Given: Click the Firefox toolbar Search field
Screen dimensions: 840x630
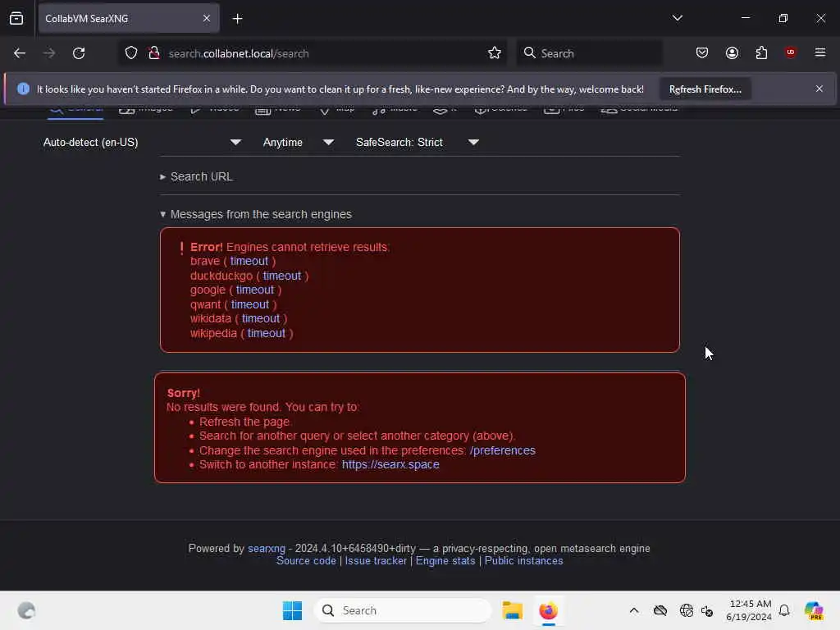Looking at the screenshot, I should (x=589, y=53).
